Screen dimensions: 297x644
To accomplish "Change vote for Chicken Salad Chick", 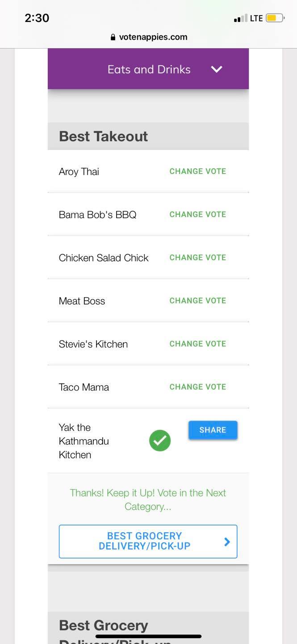I will (198, 258).
